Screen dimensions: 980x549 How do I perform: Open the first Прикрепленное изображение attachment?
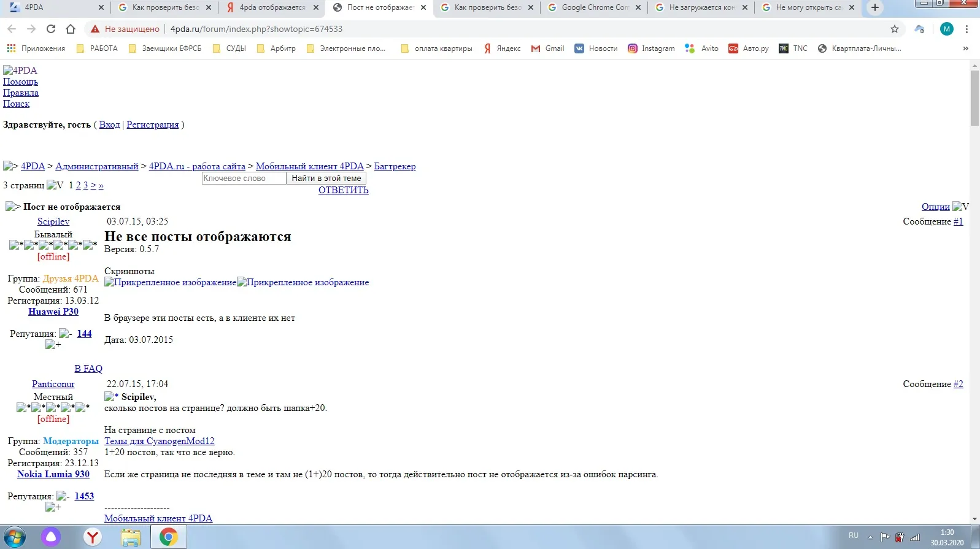[x=170, y=282]
